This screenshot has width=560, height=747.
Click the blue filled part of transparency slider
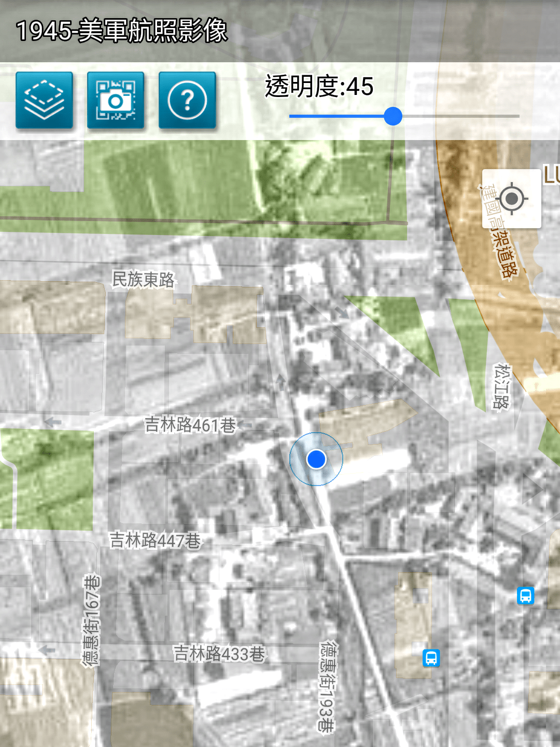(x=337, y=116)
